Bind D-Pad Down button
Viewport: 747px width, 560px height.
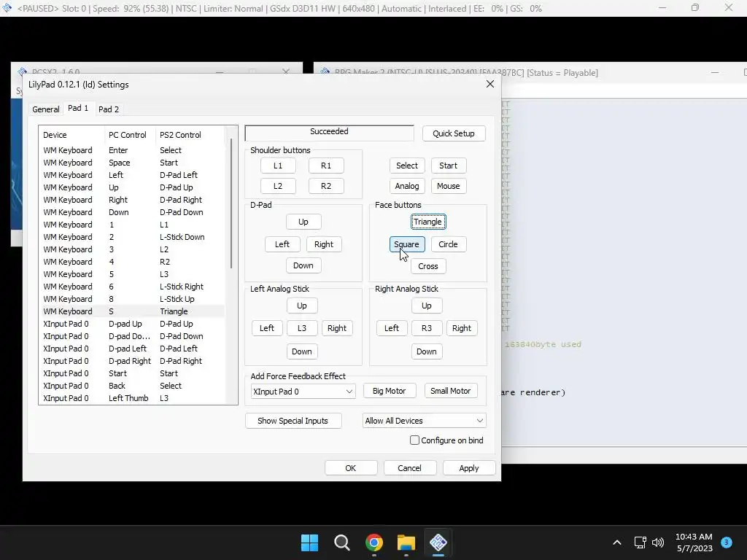[303, 265]
